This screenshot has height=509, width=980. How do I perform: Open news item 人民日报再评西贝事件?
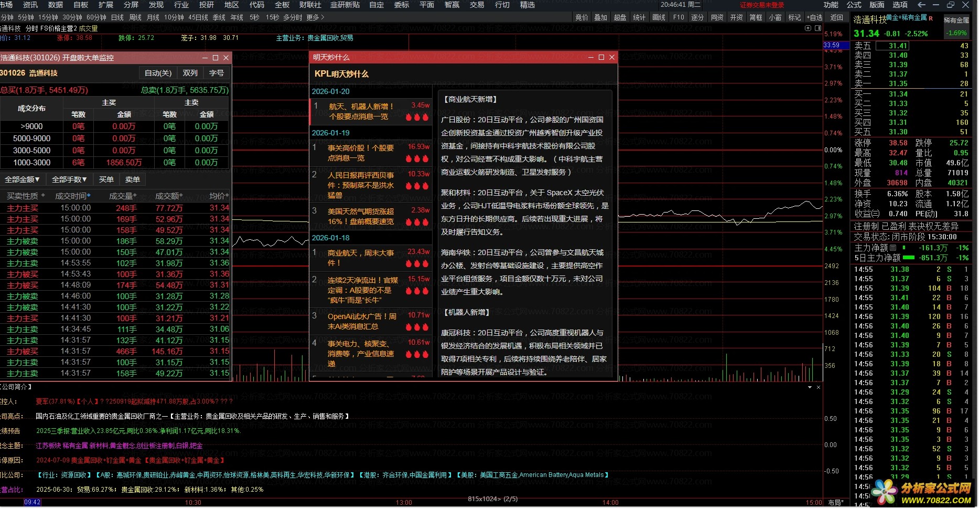[361, 185]
